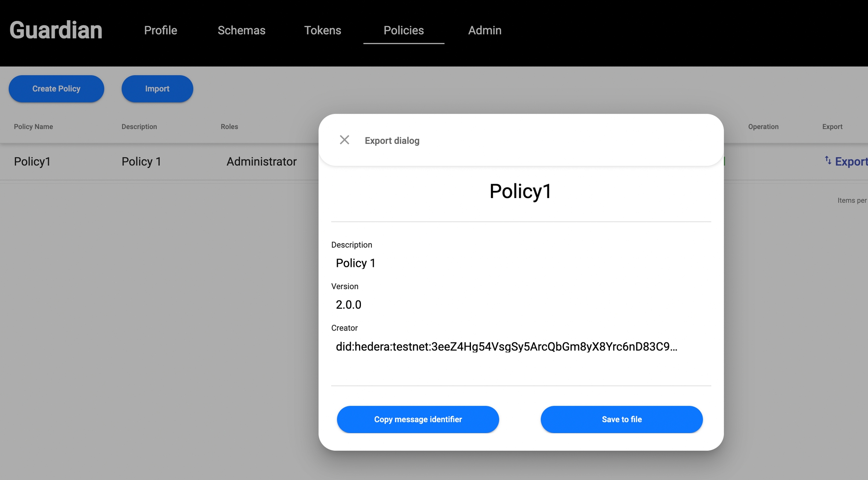Click the Policy1 name in table row
Viewport: 868px width, 480px height.
pyautogui.click(x=32, y=162)
